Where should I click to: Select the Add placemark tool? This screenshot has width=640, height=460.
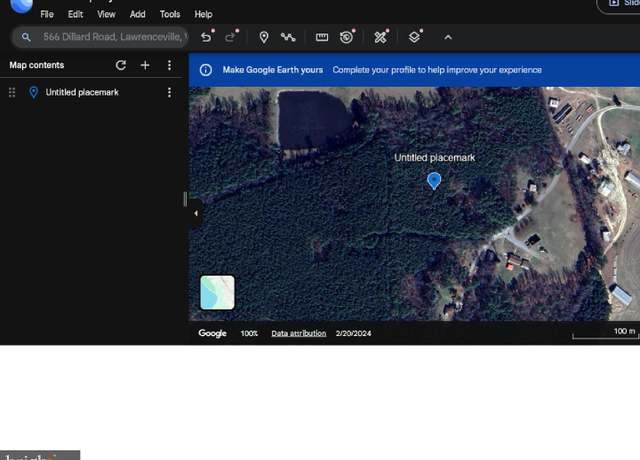tap(264, 37)
